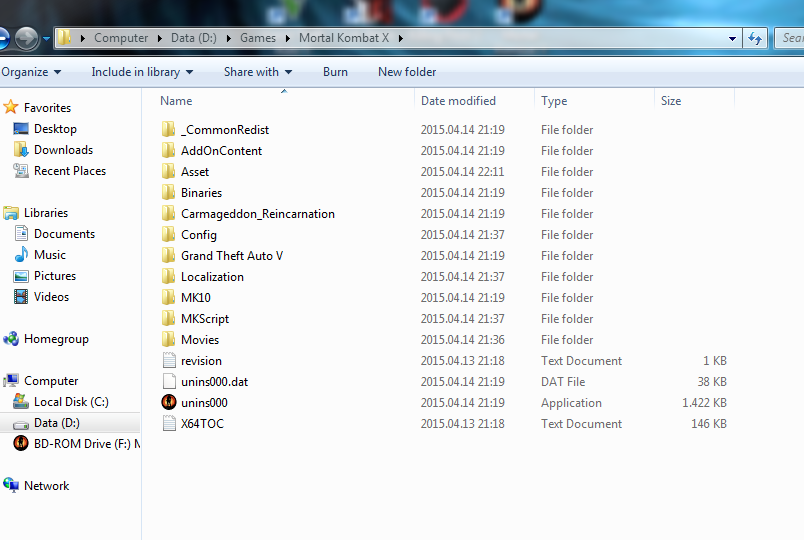This screenshot has width=804, height=540.
Task: Select the Localization folder icon
Action: point(168,276)
